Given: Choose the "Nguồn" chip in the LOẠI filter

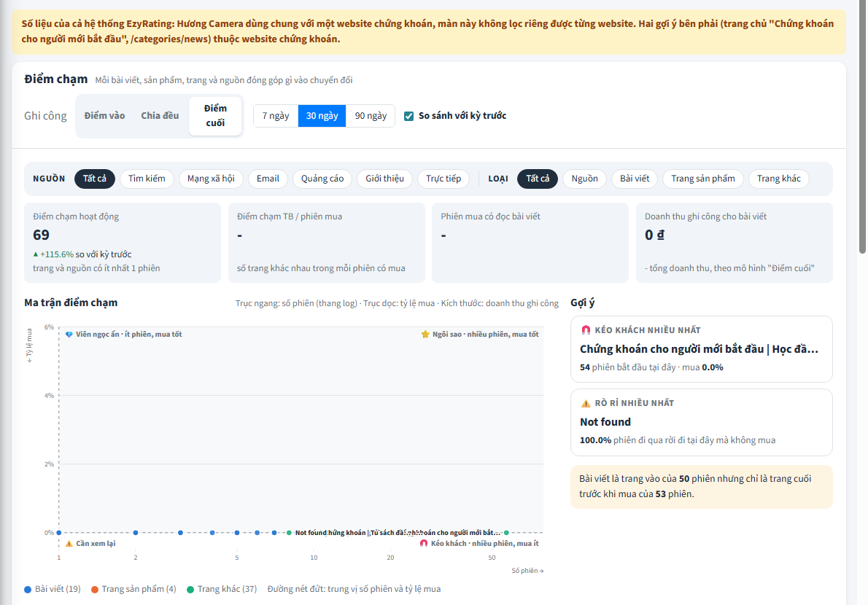Looking at the screenshot, I should [584, 179].
